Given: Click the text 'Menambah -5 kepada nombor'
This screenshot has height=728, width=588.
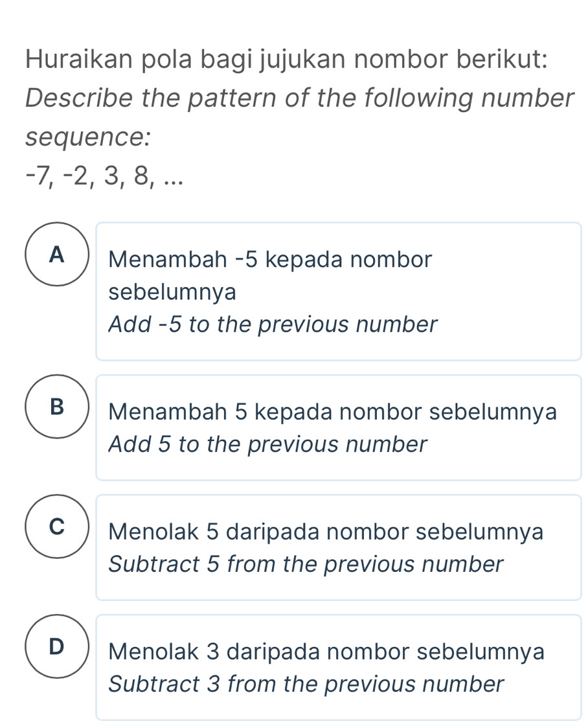Looking at the screenshot, I should (270, 260).
